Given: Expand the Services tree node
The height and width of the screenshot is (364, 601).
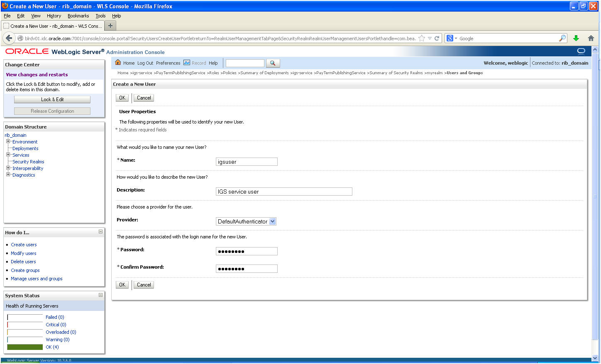Looking at the screenshot, I should tap(8, 155).
